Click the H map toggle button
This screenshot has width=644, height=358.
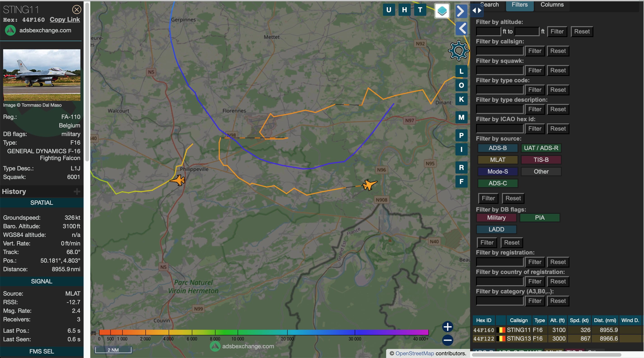404,10
